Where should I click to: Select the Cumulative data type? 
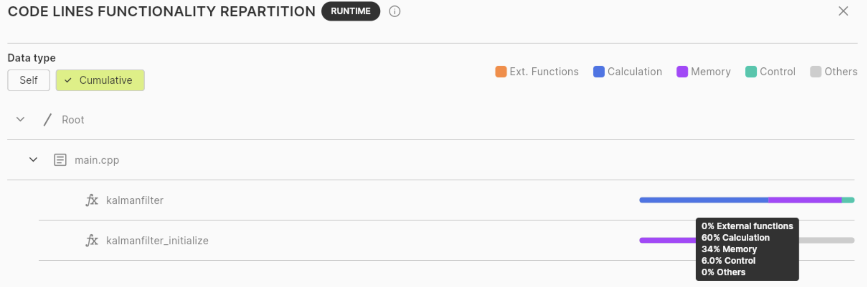pyautogui.click(x=100, y=80)
